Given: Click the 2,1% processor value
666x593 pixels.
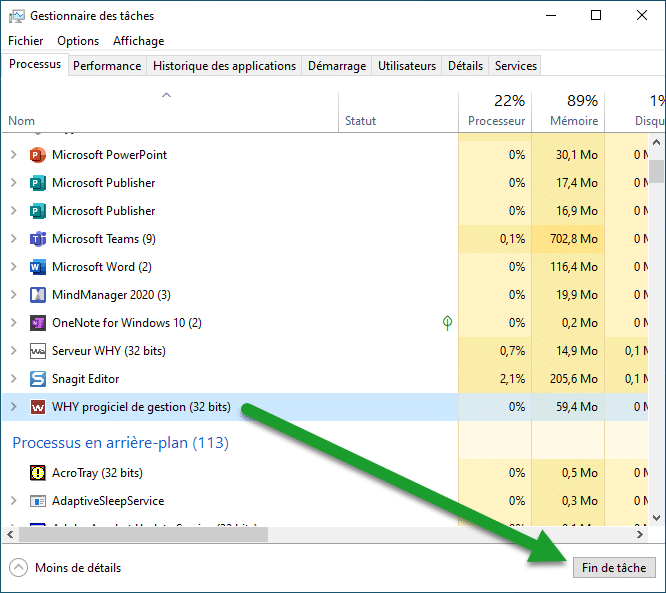Looking at the screenshot, I should pos(512,379).
